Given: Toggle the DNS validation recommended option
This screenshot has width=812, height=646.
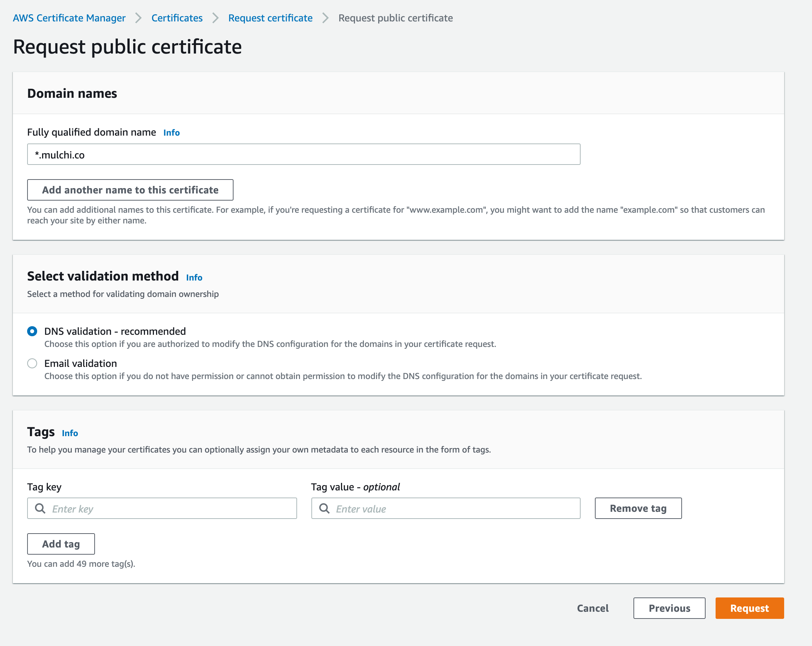Looking at the screenshot, I should 32,331.
